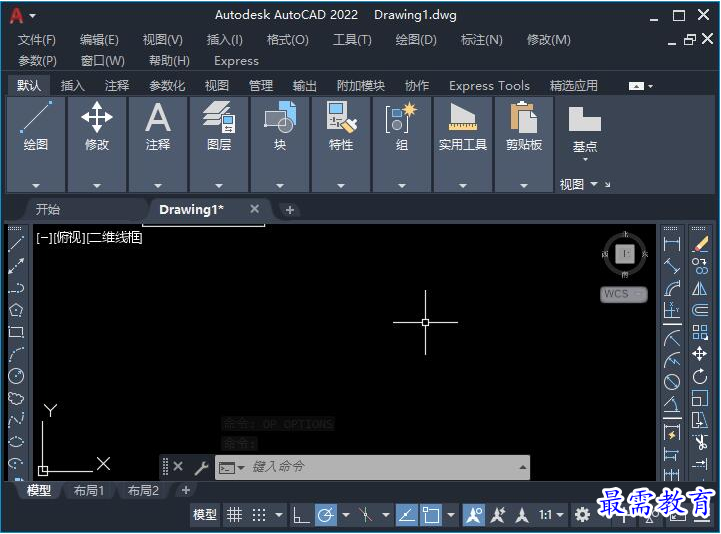Select the Array tool

(700, 332)
